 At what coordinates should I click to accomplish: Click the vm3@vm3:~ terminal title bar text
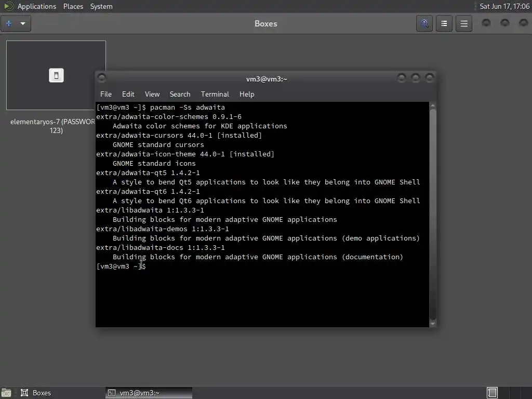[267, 79]
